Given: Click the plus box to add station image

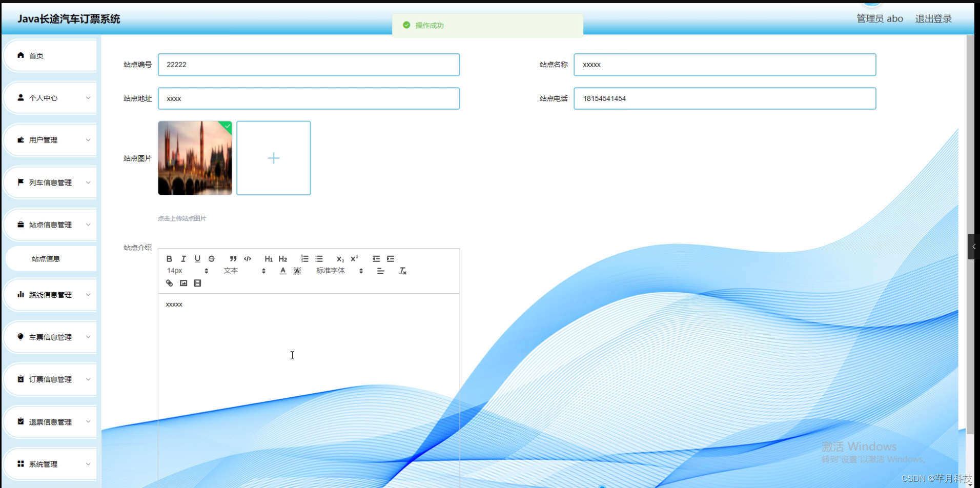Looking at the screenshot, I should point(273,158).
